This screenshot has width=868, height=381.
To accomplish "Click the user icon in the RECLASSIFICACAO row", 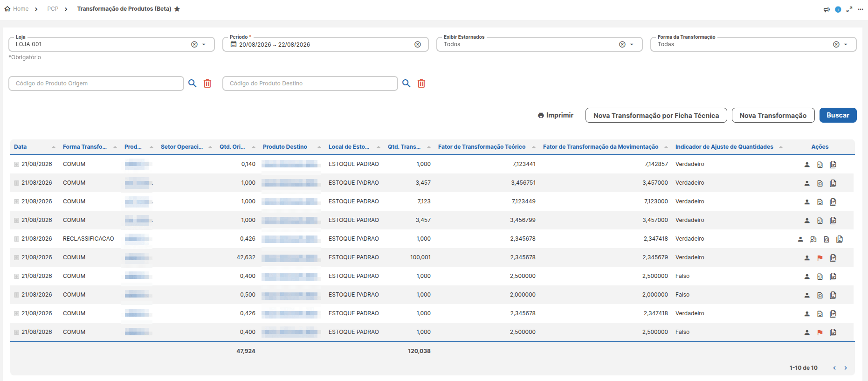I will coord(800,239).
